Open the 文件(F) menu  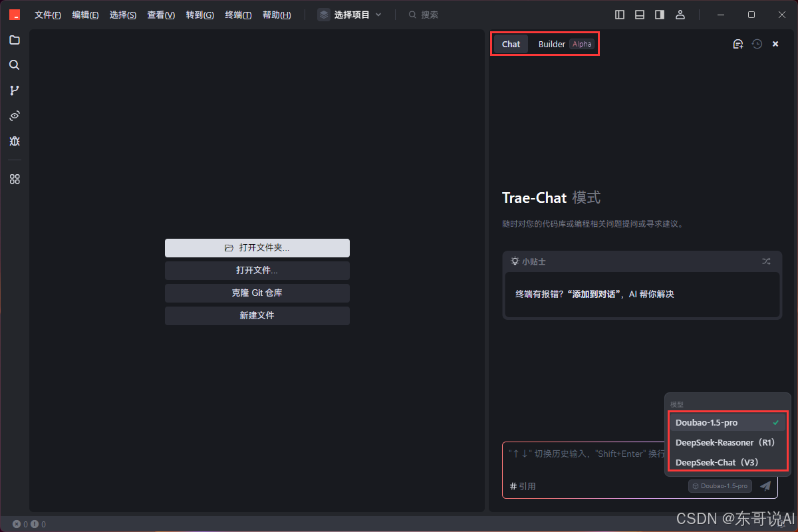coord(48,15)
